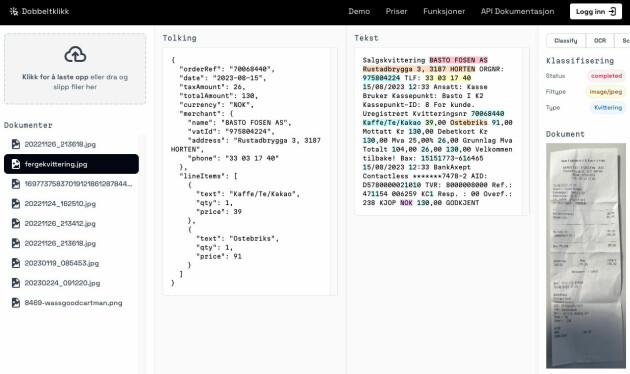
Task: Select 20221126_213412.jpg document
Action: tap(72, 223)
